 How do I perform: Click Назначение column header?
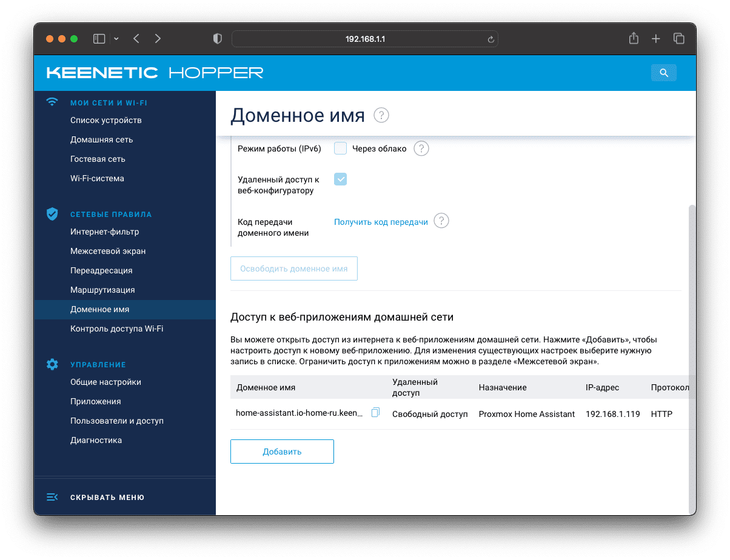[x=503, y=387]
